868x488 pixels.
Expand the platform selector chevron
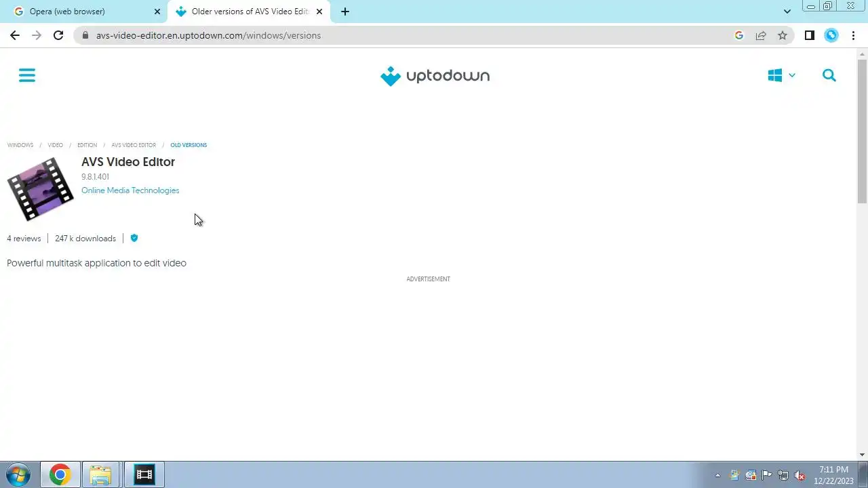[x=791, y=75]
